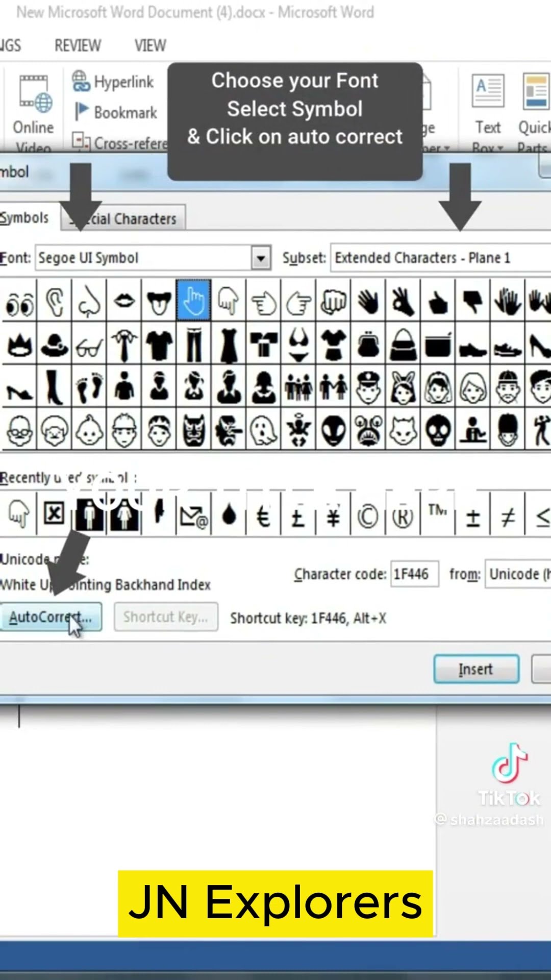This screenshot has width=551, height=980.
Task: Click the Cross-reference command
Action: [x=120, y=143]
